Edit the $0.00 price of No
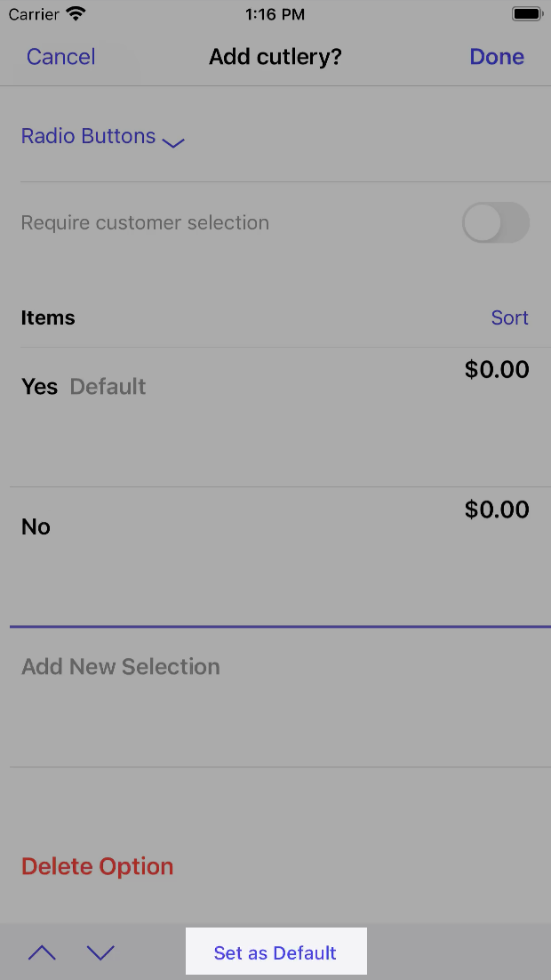Viewport: 551px width, 980px height. [x=496, y=509]
